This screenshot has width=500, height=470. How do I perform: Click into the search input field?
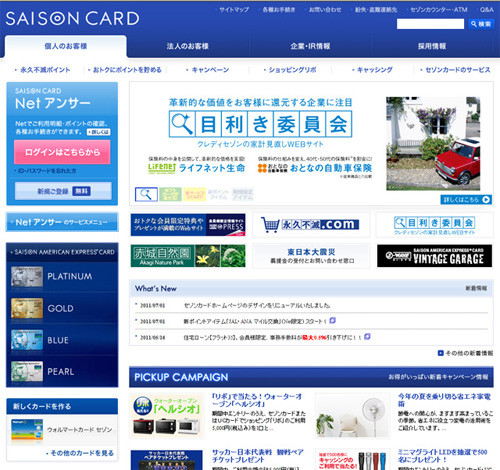(430, 24)
